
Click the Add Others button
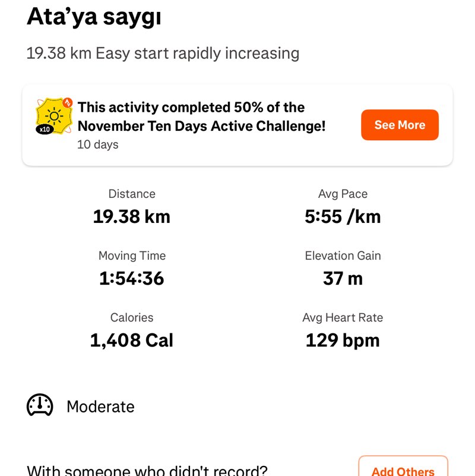403,469
